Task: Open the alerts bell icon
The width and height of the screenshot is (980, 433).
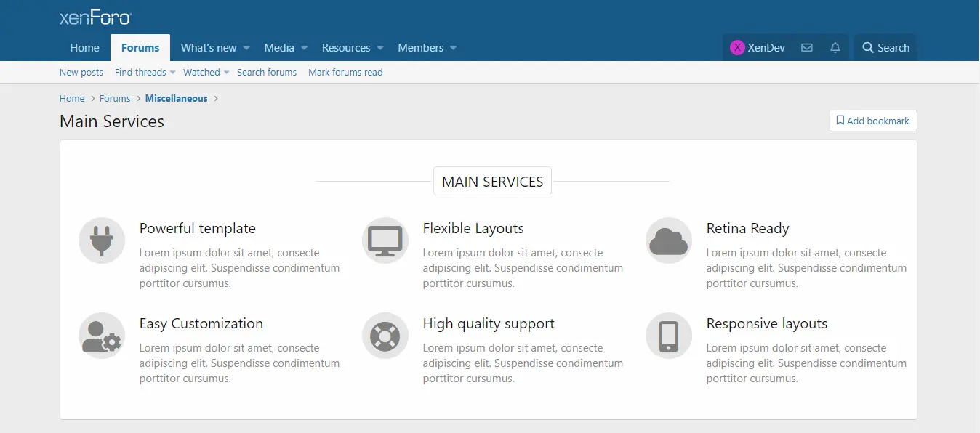Action: coord(835,48)
